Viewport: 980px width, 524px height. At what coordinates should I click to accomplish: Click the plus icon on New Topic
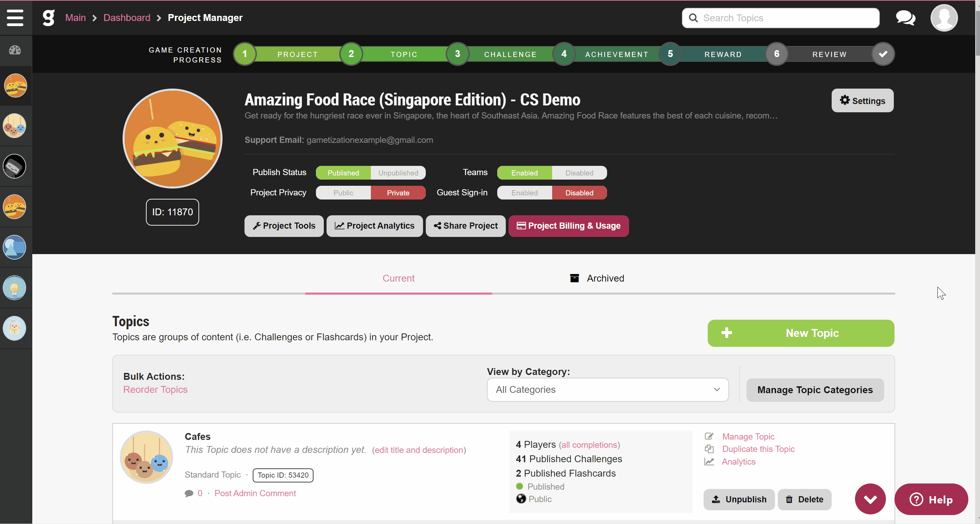[726, 333]
